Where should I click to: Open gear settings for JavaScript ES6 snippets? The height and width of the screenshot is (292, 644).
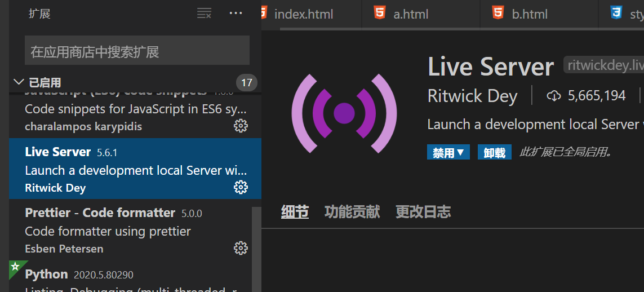pyautogui.click(x=241, y=126)
